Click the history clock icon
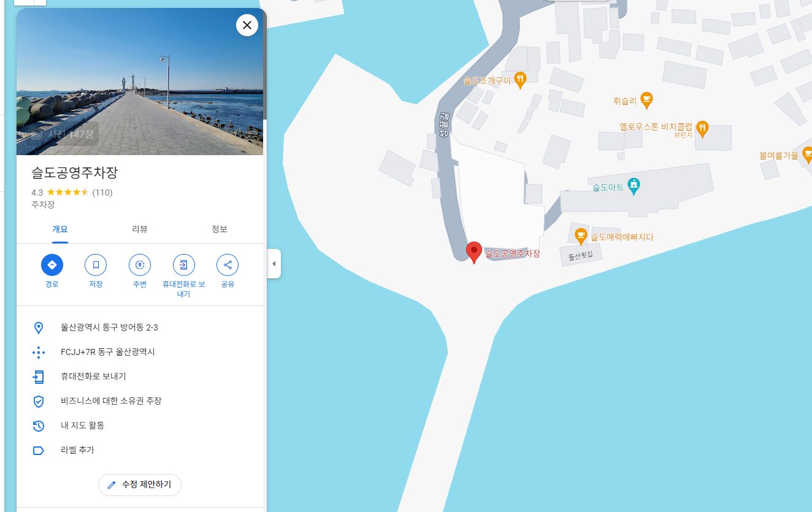The height and width of the screenshot is (512, 812). click(39, 426)
